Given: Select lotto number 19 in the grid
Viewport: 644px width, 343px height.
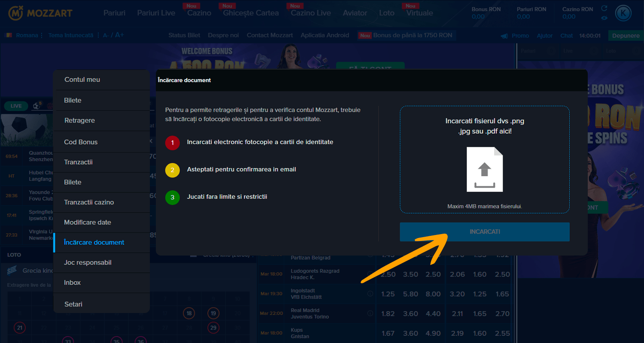Looking at the screenshot, I should pos(213,313).
